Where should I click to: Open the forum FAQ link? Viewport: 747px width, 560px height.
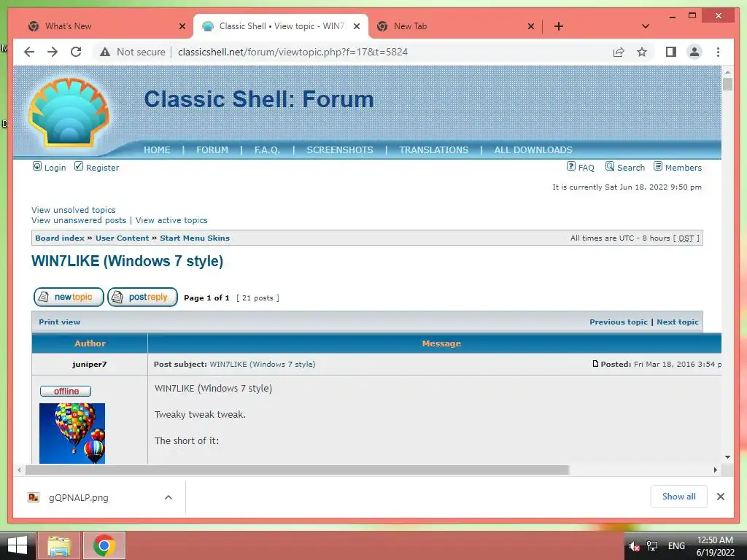pyautogui.click(x=580, y=167)
